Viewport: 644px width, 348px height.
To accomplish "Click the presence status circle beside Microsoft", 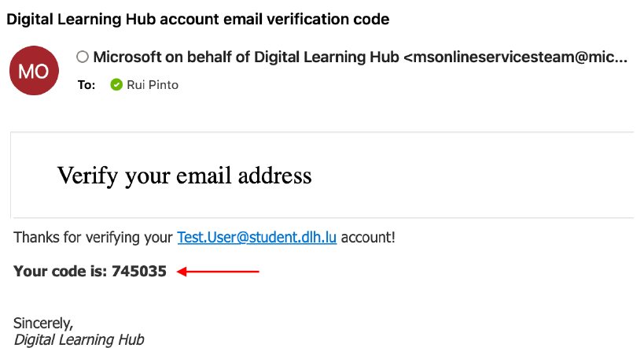I will pos(83,57).
